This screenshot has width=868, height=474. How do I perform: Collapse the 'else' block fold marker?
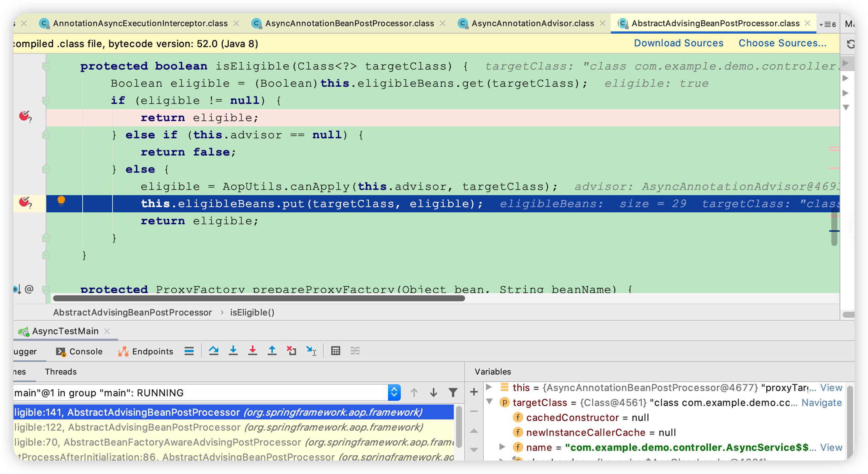click(x=46, y=169)
